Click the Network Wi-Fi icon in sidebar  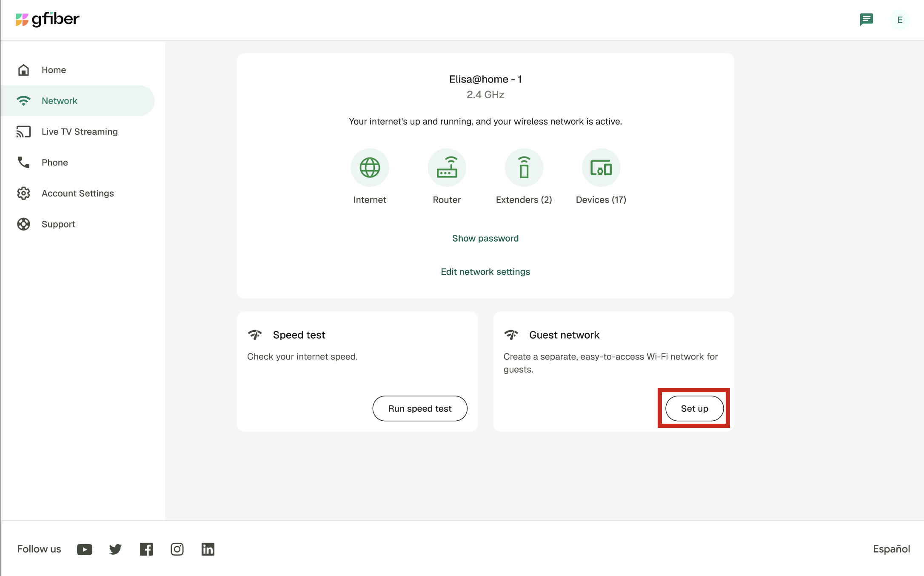[x=23, y=101]
